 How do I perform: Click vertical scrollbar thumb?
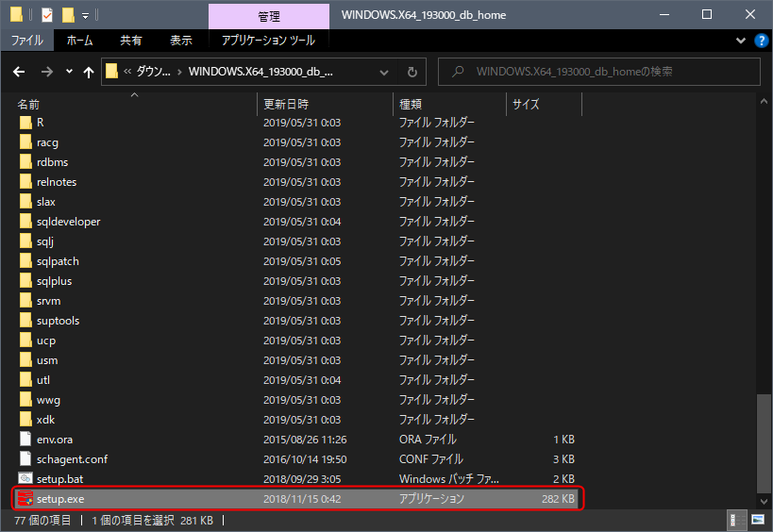764,442
